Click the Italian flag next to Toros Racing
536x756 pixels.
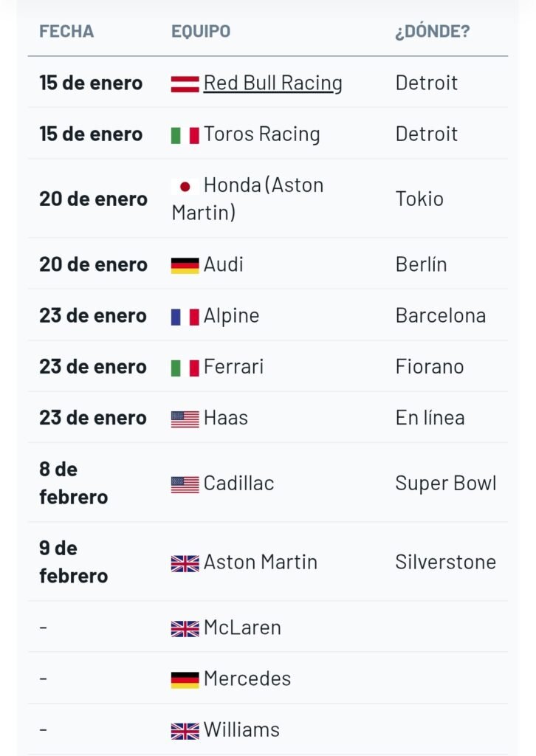[185, 135]
